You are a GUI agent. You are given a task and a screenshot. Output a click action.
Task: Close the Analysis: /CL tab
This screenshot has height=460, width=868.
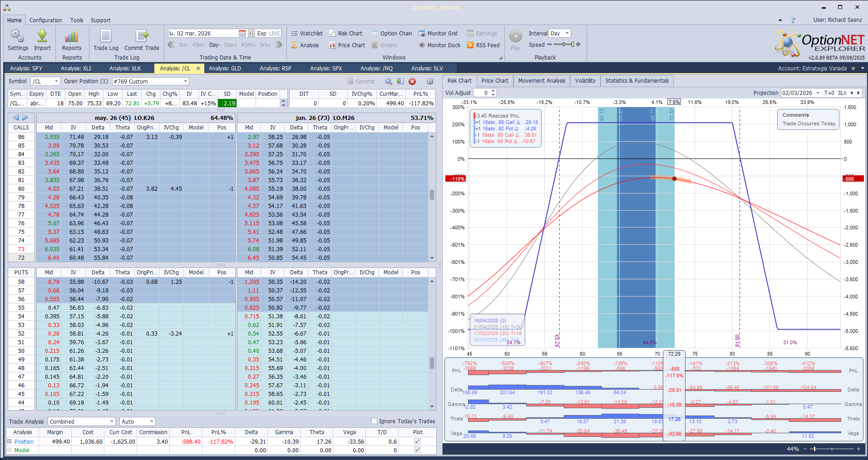(198, 69)
